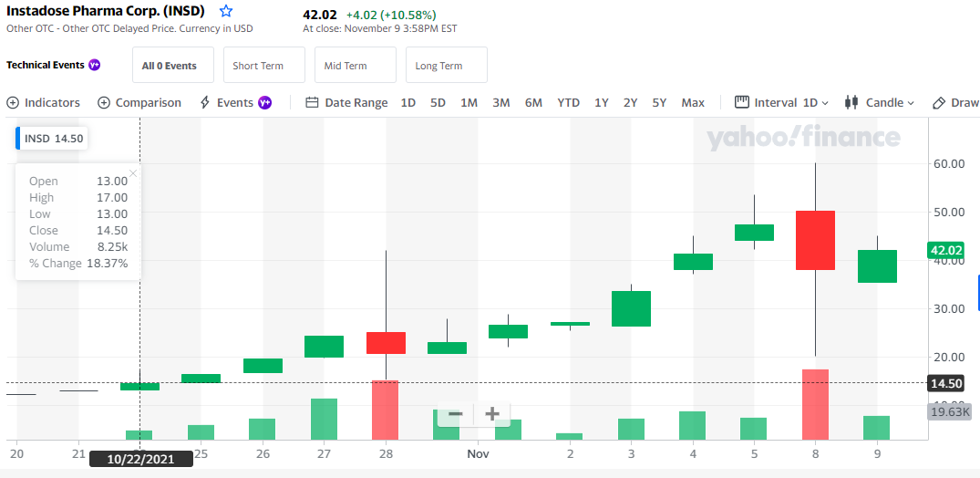Select the 5Y range
The height and width of the screenshot is (478, 980).
[659, 102]
